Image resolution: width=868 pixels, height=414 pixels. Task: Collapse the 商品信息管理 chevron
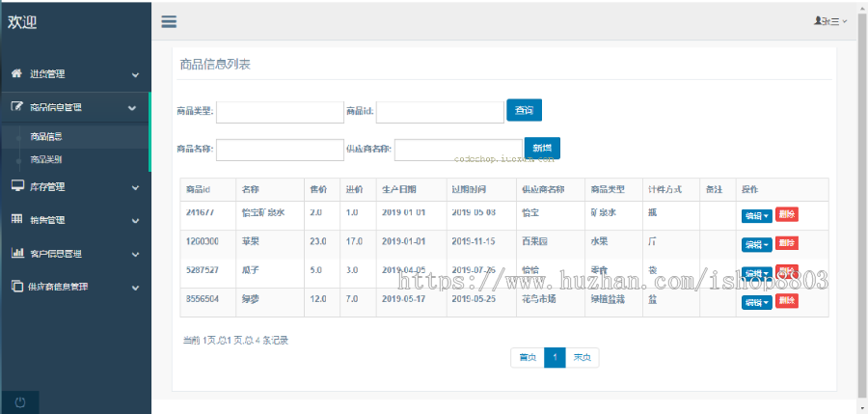click(132, 108)
